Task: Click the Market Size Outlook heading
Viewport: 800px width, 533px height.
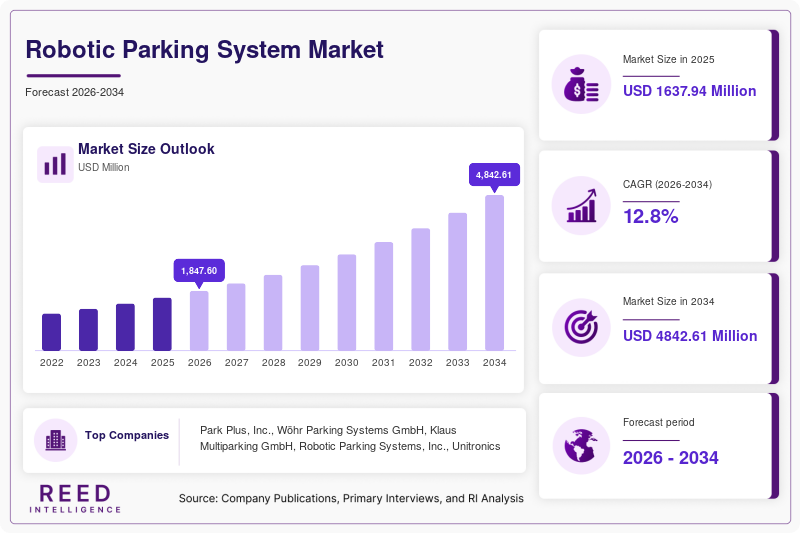Action: (x=146, y=149)
